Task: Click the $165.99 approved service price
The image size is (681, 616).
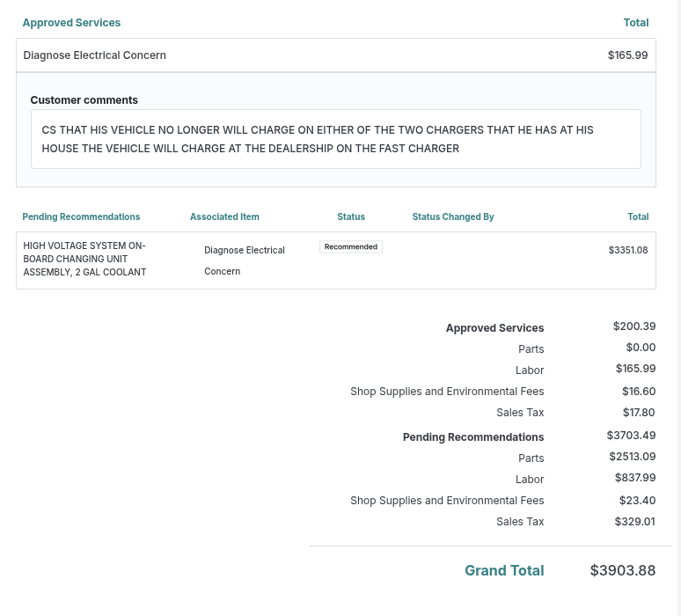Action: (x=627, y=55)
